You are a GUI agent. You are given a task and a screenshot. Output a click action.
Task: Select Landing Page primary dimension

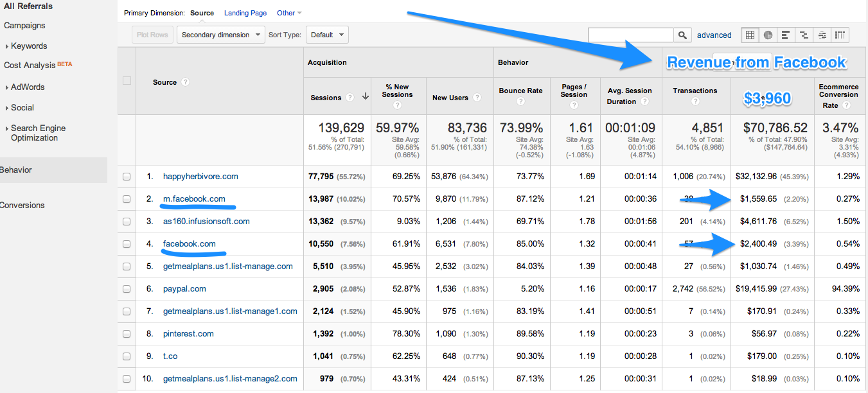(245, 13)
